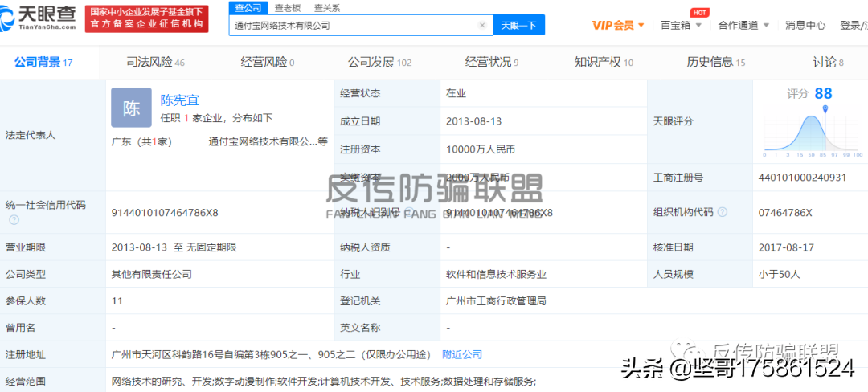Click the company name search field

pyautogui.click(x=353, y=25)
